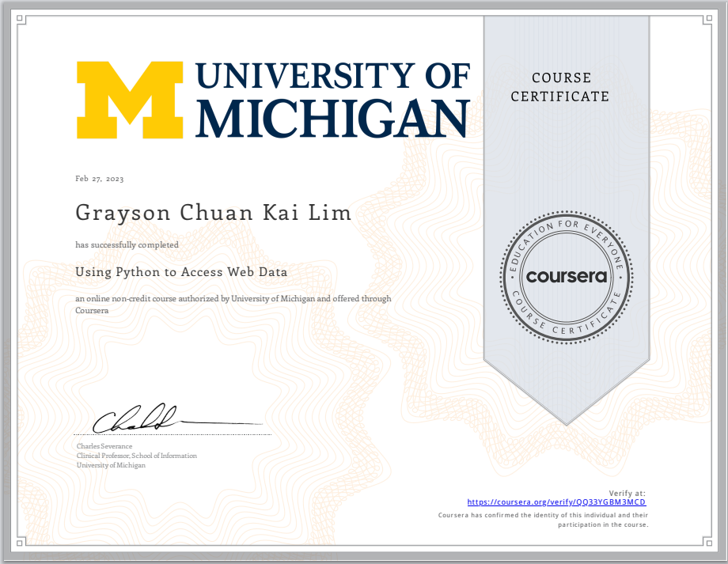Click 'an online non-credit course authorized' line
This screenshot has height=564, width=728.
tap(233, 298)
